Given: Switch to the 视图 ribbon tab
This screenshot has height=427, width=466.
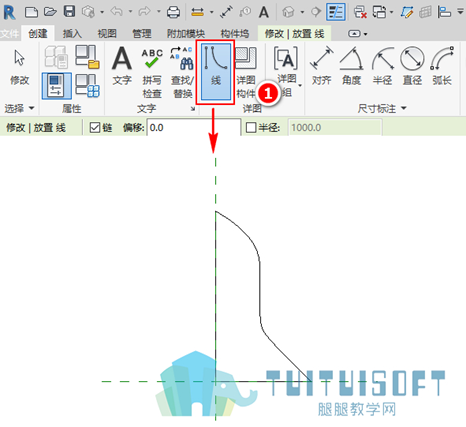Looking at the screenshot, I should click(x=107, y=34).
